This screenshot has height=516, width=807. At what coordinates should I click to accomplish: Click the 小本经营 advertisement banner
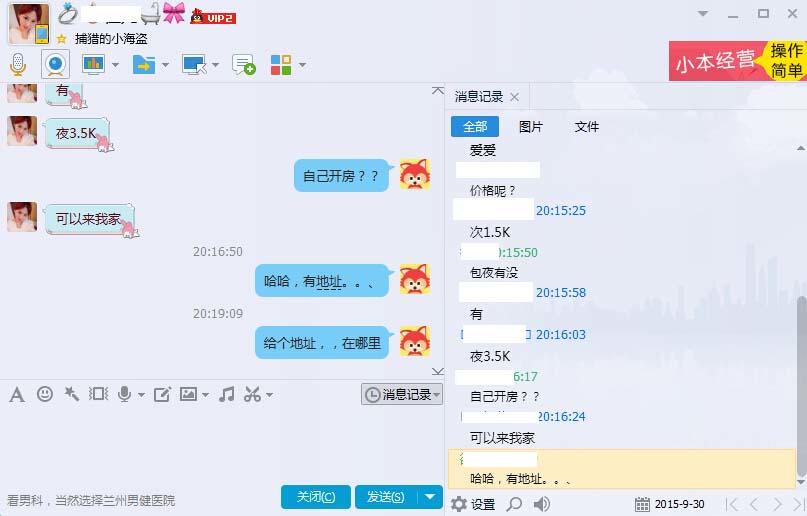click(738, 61)
